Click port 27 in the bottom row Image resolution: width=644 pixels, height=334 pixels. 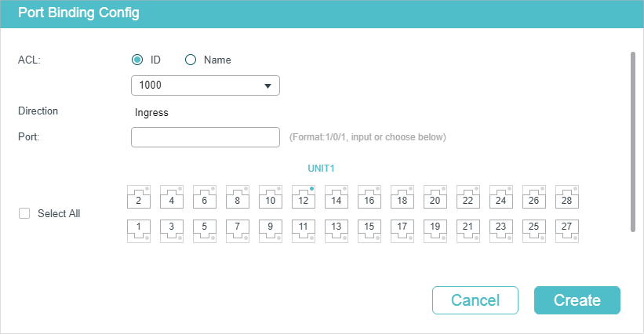tap(566, 229)
